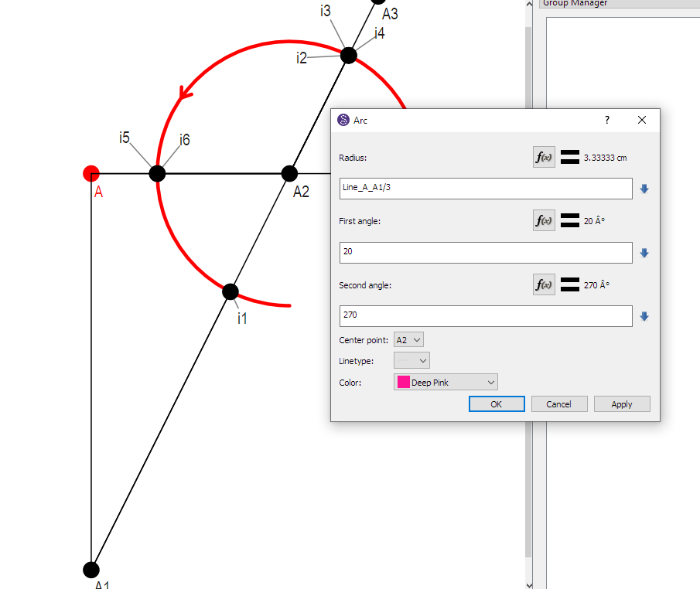The width and height of the screenshot is (700, 589).
Task: Click the calculated radius 3.33333 cm
Action: pos(605,158)
